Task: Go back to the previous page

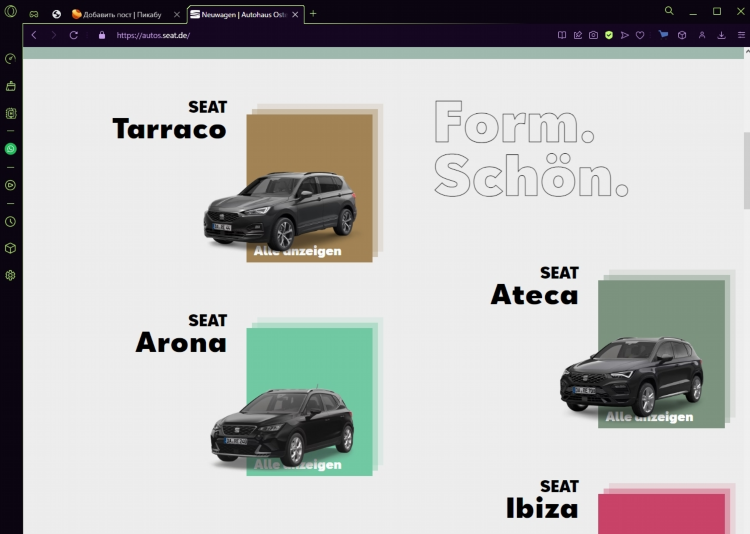Action: pyautogui.click(x=34, y=35)
